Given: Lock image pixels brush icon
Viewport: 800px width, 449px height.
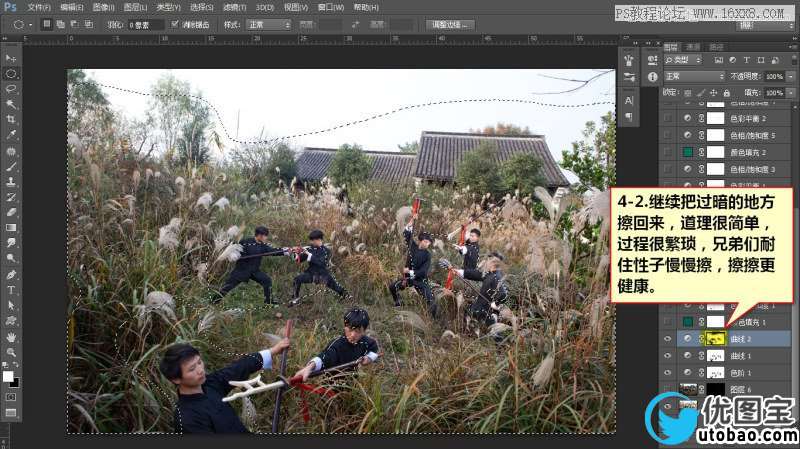Looking at the screenshot, I should pyautogui.click(x=701, y=93).
